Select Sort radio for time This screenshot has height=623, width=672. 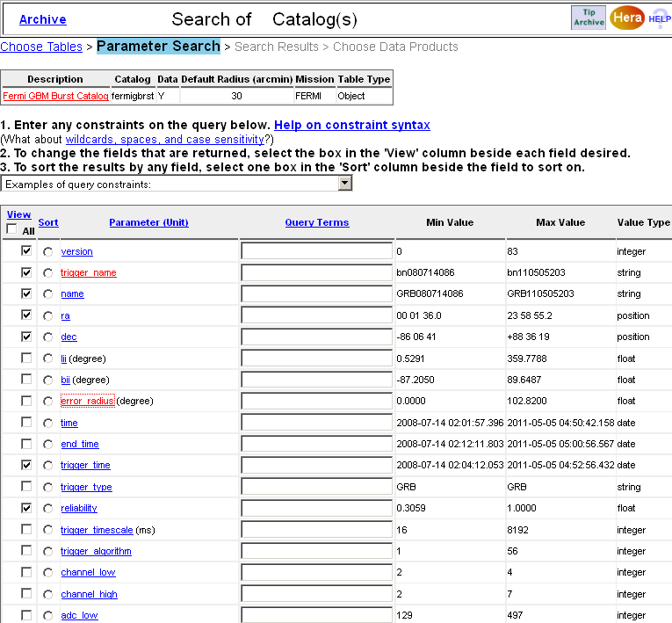pos(48,424)
